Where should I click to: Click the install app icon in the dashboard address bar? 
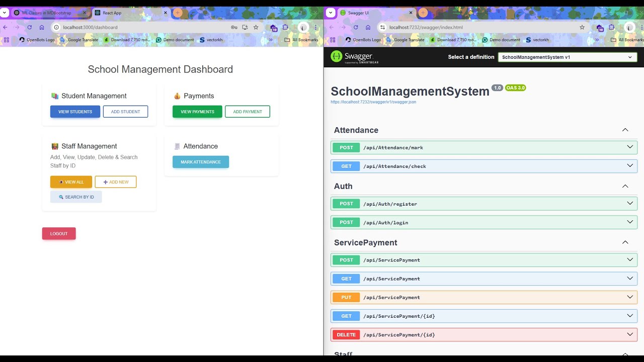tap(245, 27)
